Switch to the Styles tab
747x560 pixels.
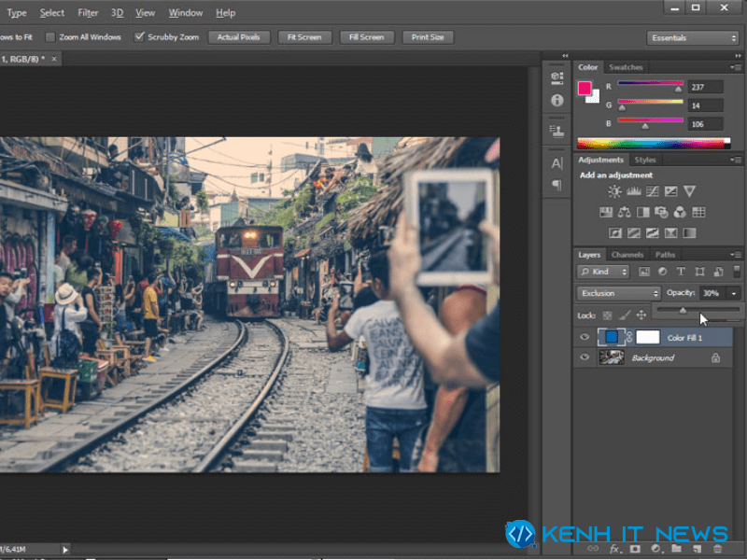pyautogui.click(x=645, y=160)
